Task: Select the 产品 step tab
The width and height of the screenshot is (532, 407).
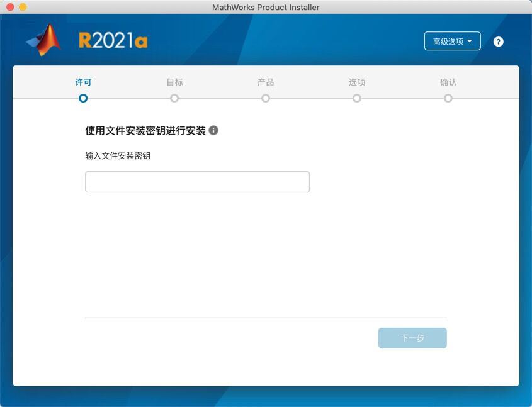Action: (266, 82)
